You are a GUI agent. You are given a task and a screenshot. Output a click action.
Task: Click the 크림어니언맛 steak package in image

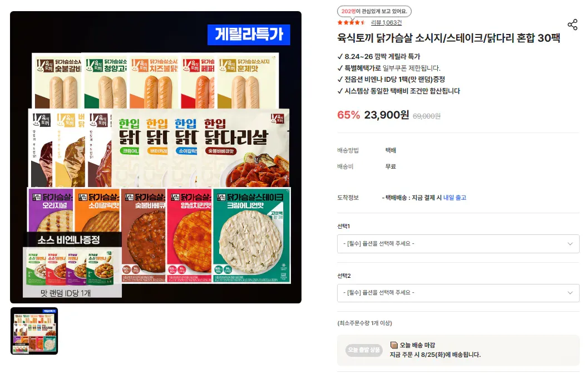click(x=251, y=235)
